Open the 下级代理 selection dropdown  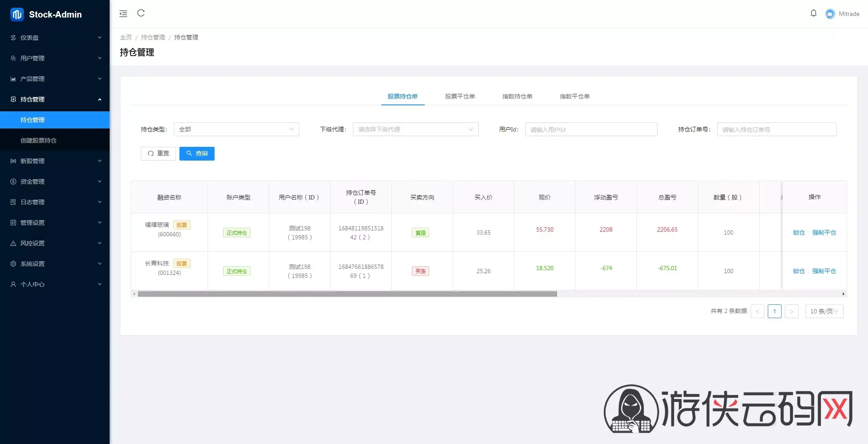[x=415, y=129]
